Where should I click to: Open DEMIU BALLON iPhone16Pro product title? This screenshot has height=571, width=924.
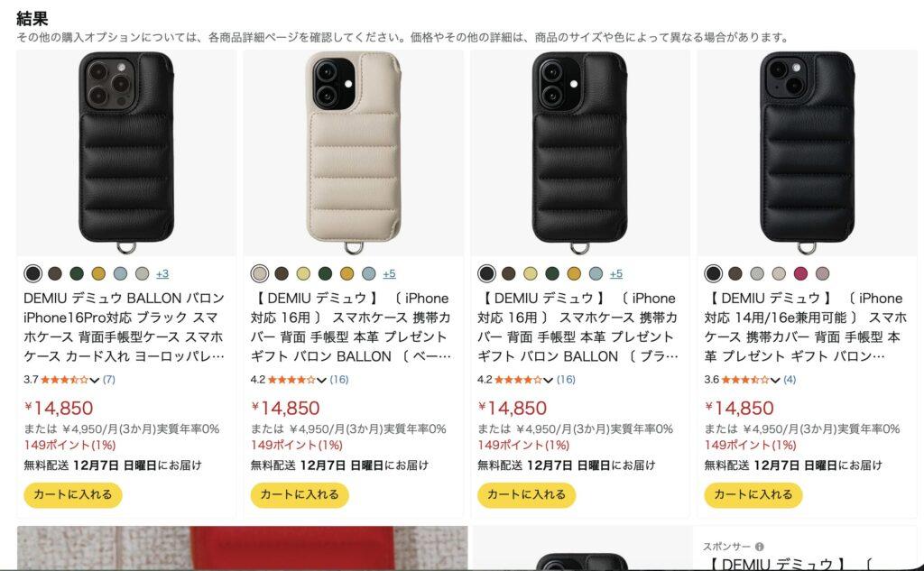click(124, 327)
